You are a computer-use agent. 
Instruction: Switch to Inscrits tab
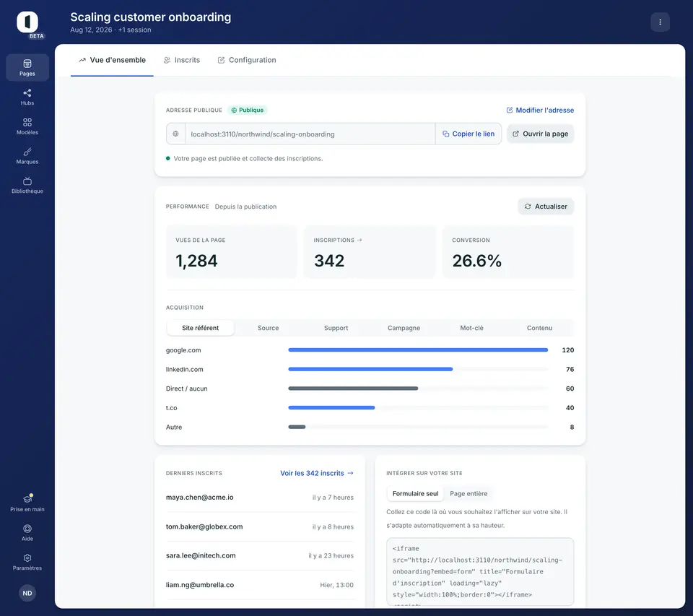tap(182, 60)
